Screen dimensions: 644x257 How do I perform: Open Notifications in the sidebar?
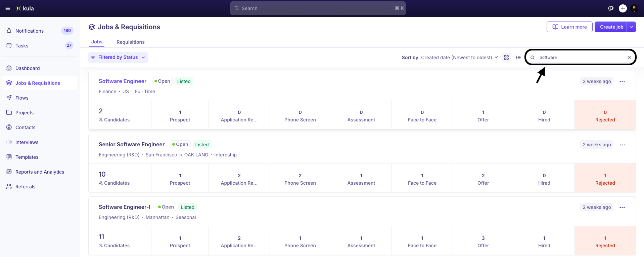(40, 31)
